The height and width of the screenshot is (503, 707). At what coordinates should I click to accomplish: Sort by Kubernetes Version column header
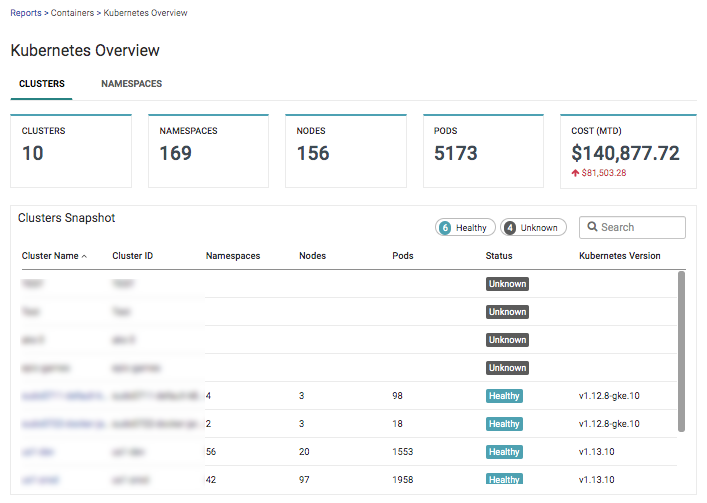[x=620, y=256]
